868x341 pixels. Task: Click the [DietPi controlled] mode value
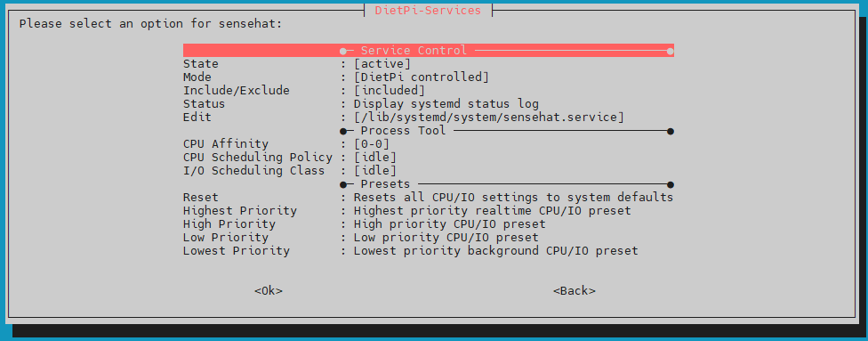click(x=422, y=77)
